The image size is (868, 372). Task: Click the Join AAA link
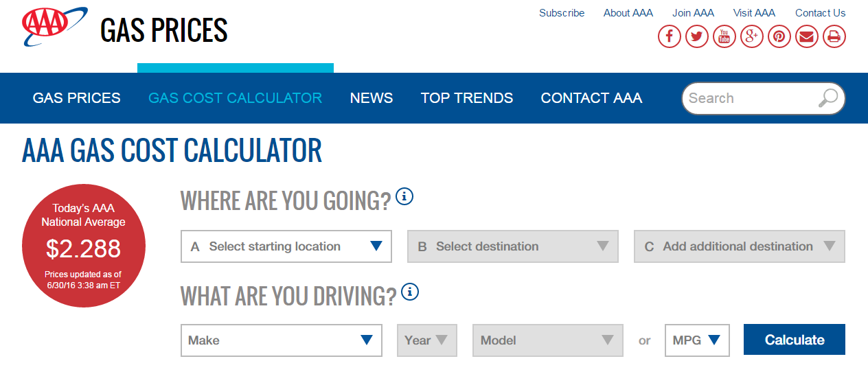point(693,13)
